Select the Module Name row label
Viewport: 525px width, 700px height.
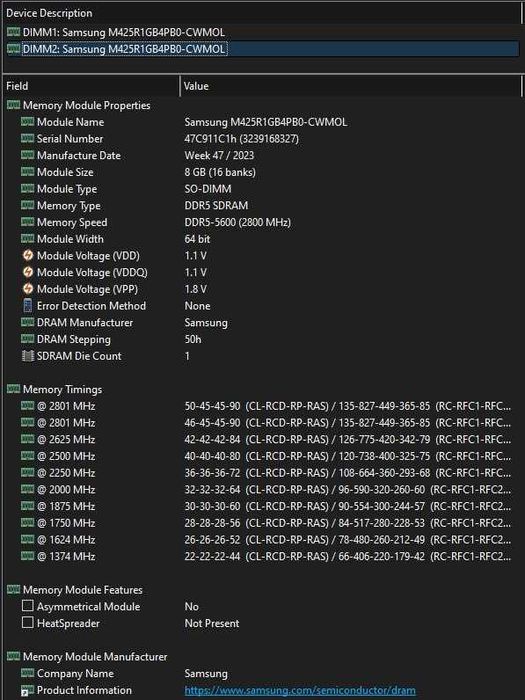71,122
